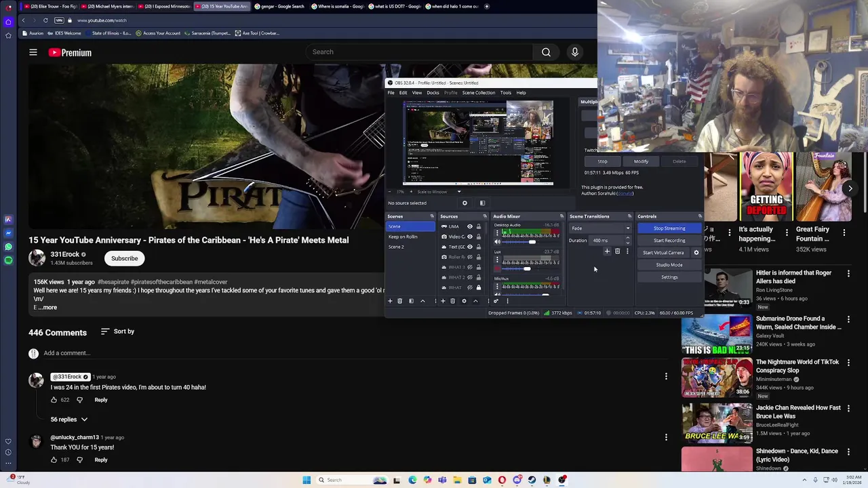
Task: Zoom in the OBS preview
Action: [x=410, y=192]
